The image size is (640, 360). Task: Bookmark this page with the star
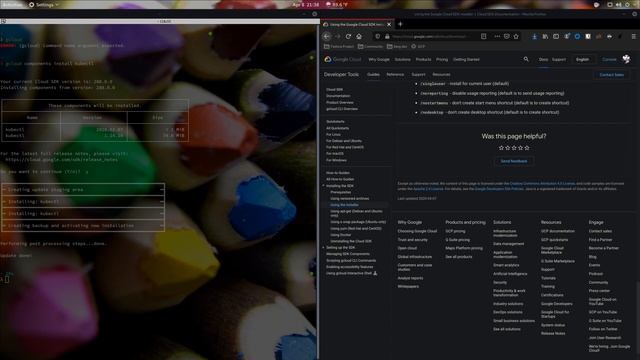516,36
